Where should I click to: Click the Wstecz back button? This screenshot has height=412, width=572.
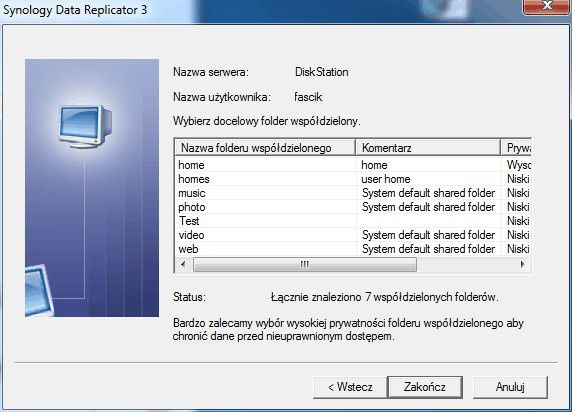coord(350,387)
